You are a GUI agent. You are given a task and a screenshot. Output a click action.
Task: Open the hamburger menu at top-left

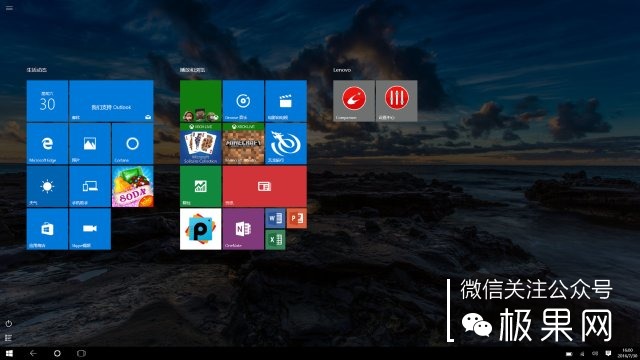click(9, 8)
